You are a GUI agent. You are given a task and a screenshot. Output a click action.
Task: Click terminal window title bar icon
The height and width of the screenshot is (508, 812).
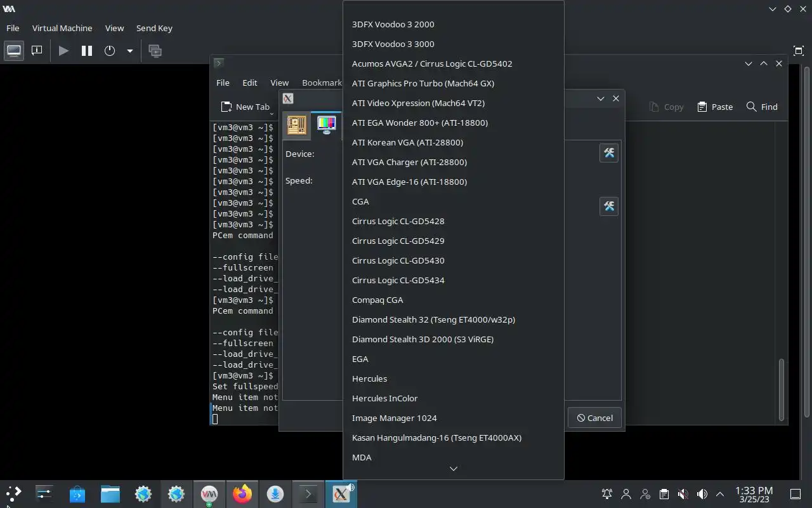218,63
